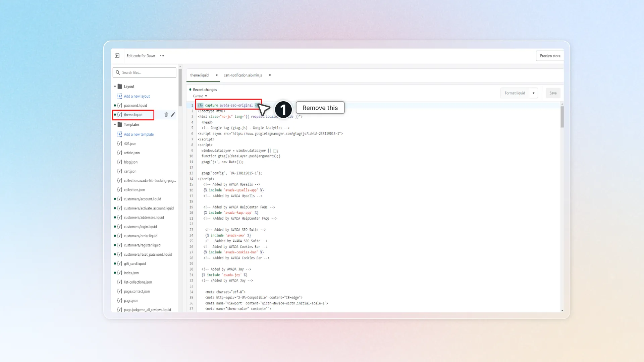This screenshot has width=644, height=362.
Task: Open the three-dot more actions menu
Action: (162, 56)
